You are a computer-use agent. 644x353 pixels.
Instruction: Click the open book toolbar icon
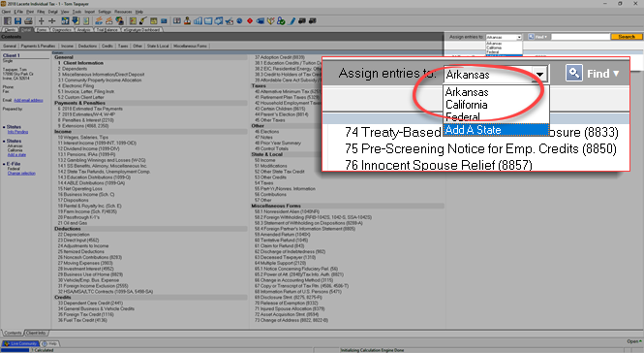[x=177, y=20]
